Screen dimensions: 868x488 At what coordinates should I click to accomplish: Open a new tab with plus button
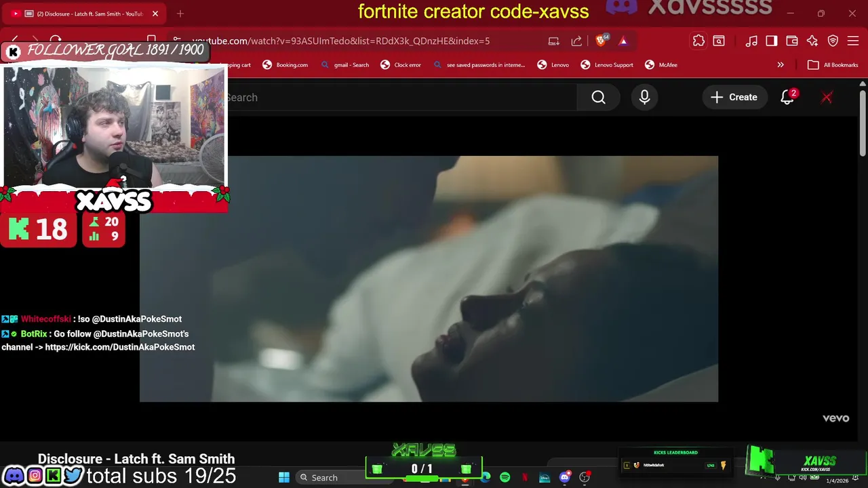click(180, 14)
